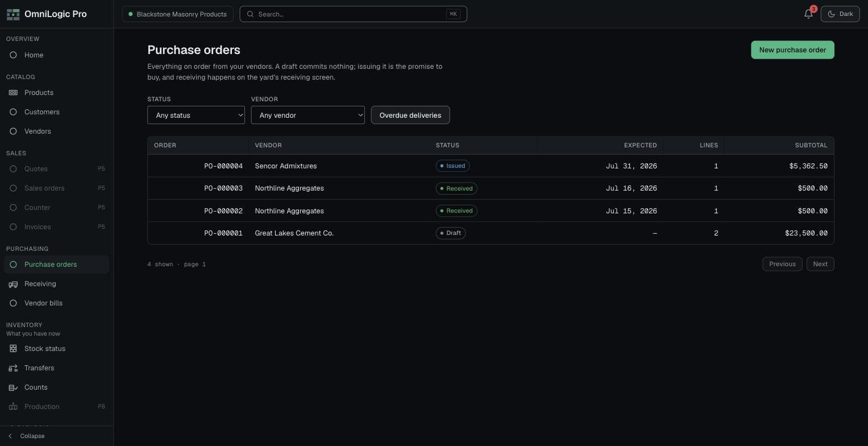Open the Blackstone Masonry Products company switcher
This screenshot has height=446, width=868.
pyautogui.click(x=178, y=14)
